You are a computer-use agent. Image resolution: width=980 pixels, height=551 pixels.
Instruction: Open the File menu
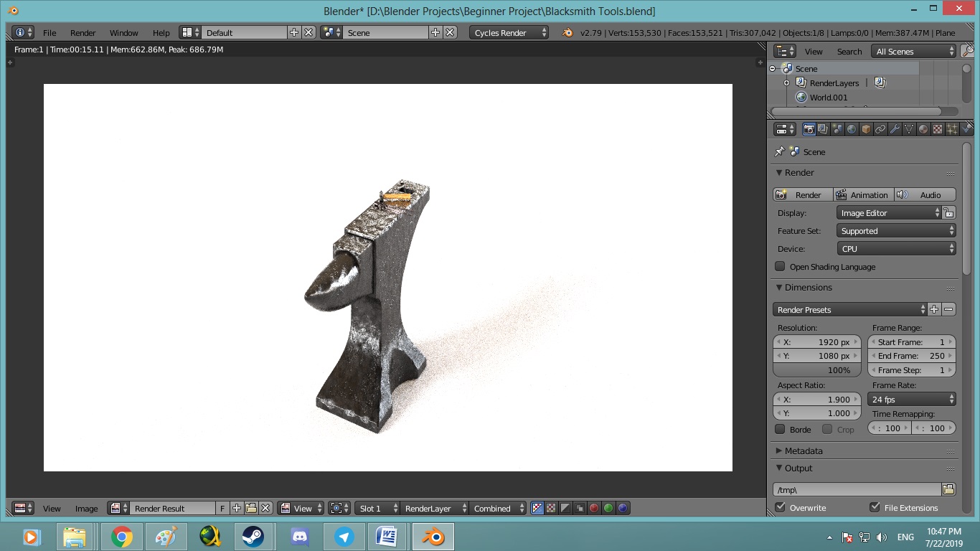tap(50, 33)
